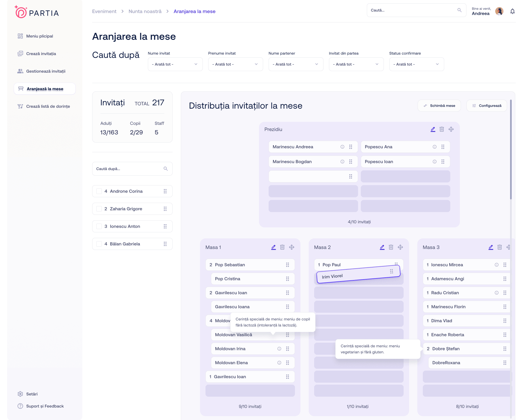Select Aranjează la mese menu item
This screenshot has width=526, height=420.
45,89
